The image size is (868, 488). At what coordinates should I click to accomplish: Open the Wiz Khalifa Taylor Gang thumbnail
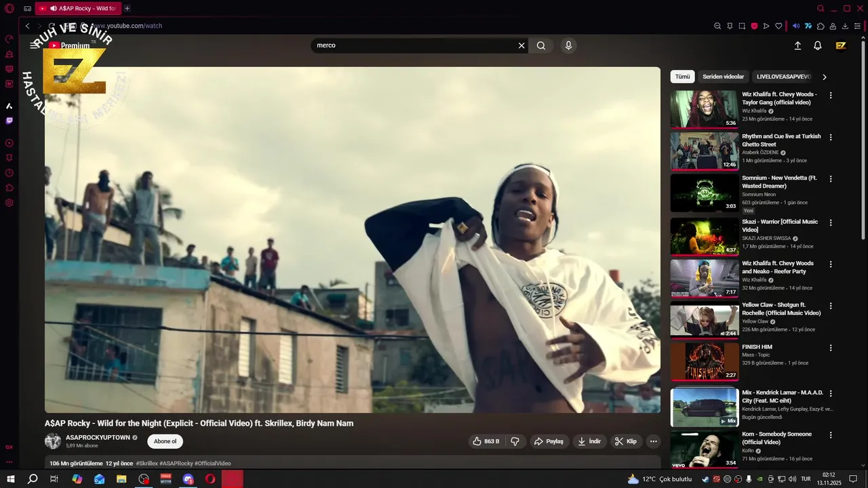tap(705, 109)
